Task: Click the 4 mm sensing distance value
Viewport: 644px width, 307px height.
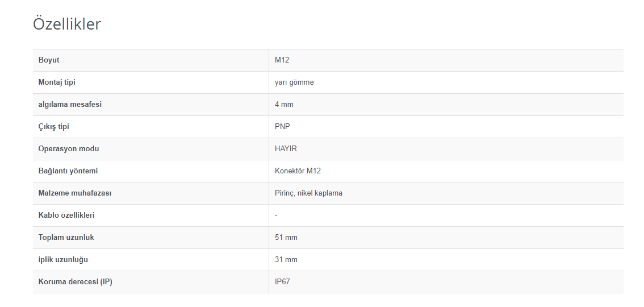Action: pos(284,105)
